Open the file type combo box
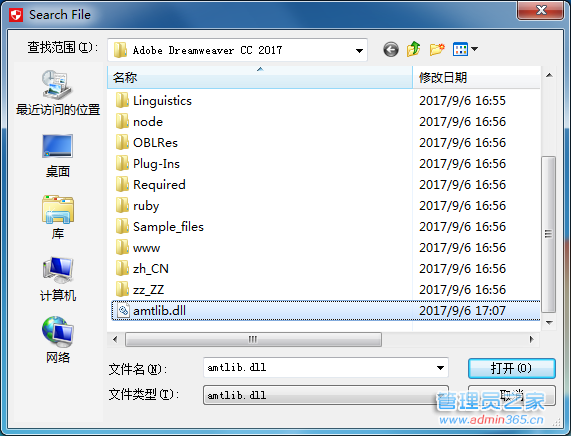 pos(325,395)
